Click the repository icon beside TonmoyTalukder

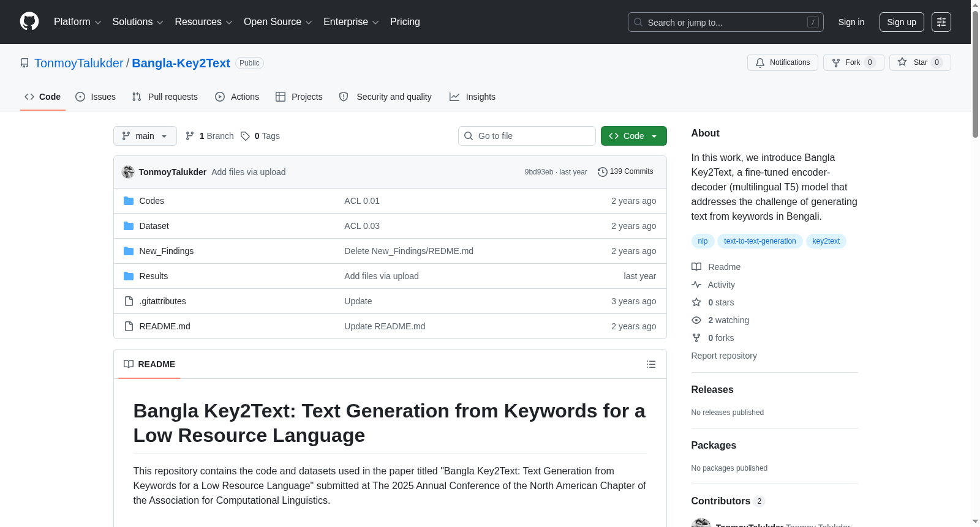coord(24,63)
